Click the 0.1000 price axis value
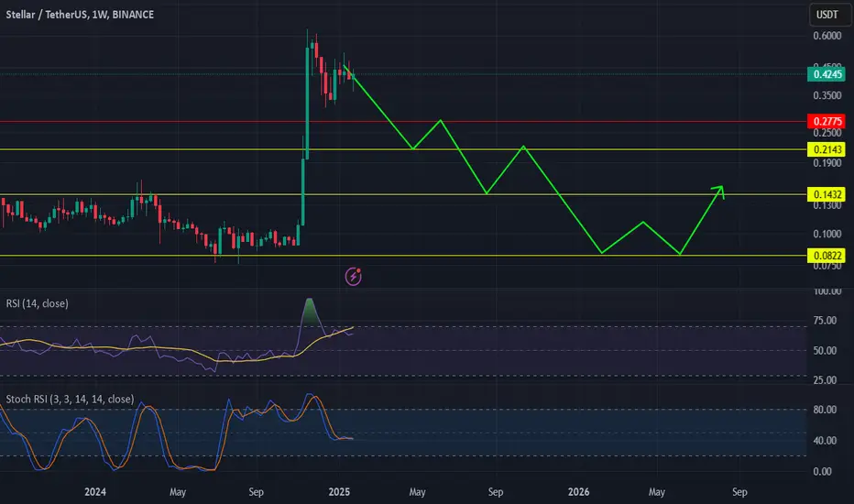 827,234
